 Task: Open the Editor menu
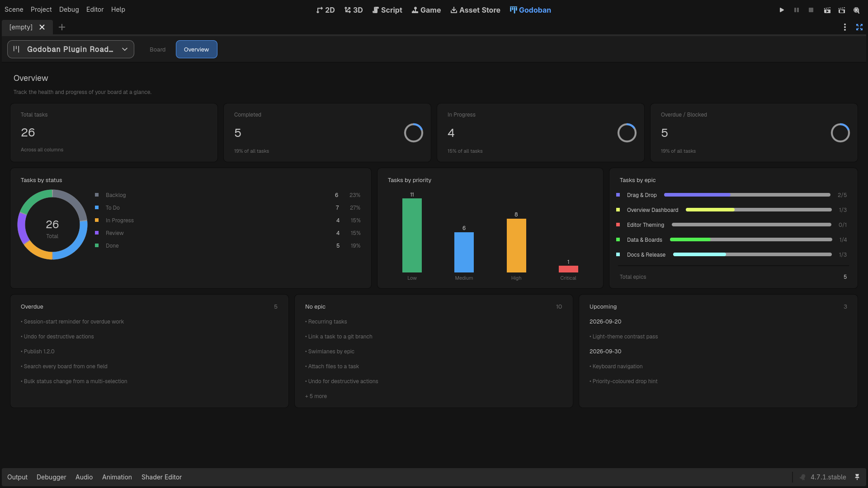(95, 9)
